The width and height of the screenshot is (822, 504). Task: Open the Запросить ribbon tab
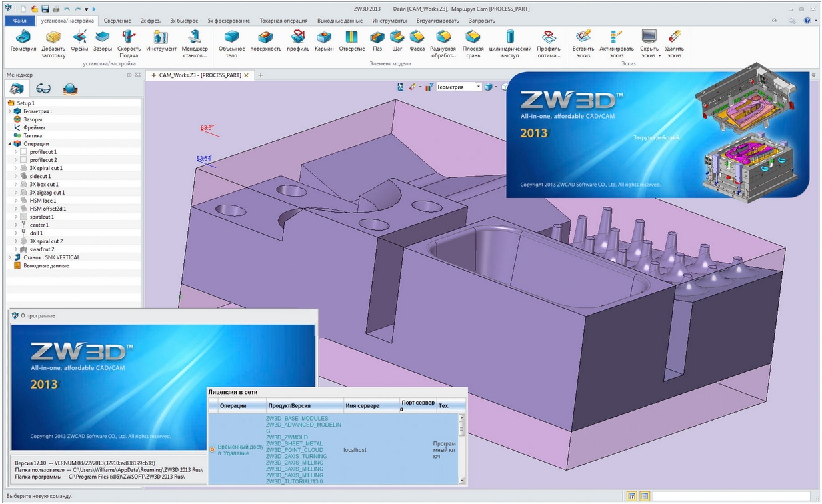(482, 21)
